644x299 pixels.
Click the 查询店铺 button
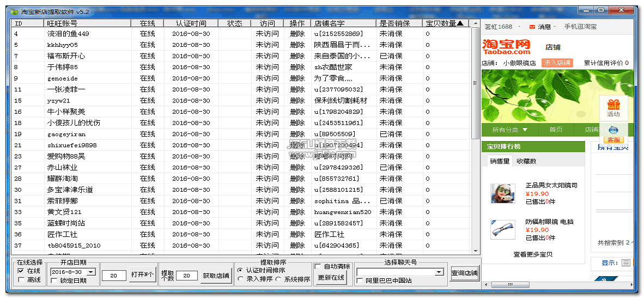pyautogui.click(x=465, y=273)
